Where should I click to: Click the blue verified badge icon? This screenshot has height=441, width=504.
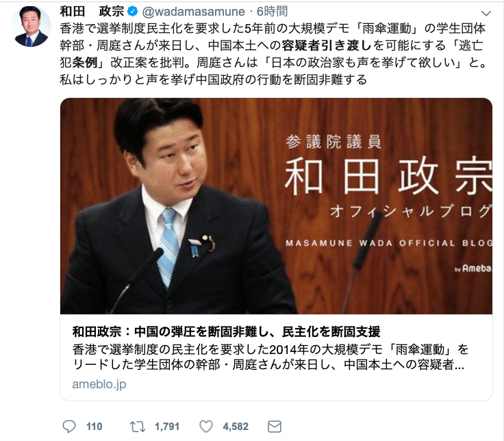(x=132, y=12)
